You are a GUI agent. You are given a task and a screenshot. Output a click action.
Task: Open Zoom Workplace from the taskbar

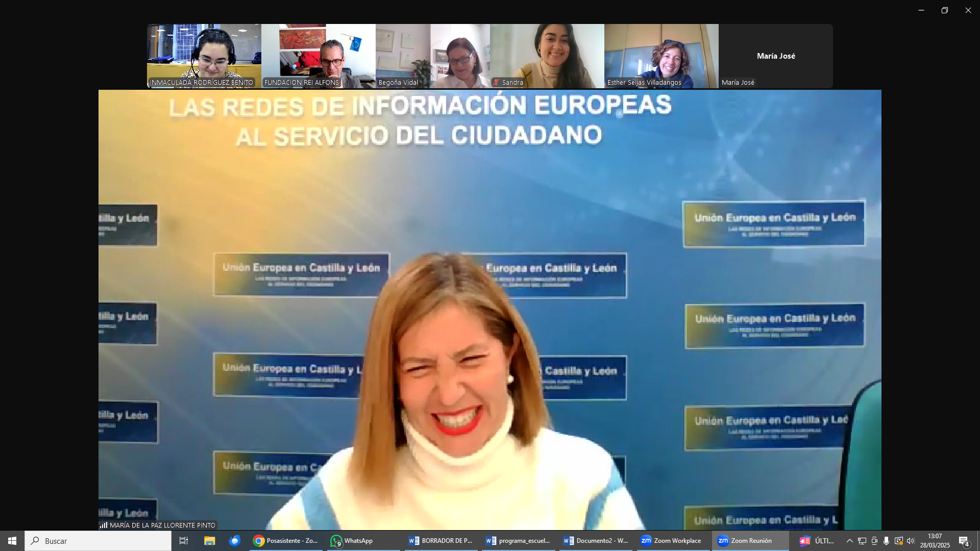(x=673, y=541)
